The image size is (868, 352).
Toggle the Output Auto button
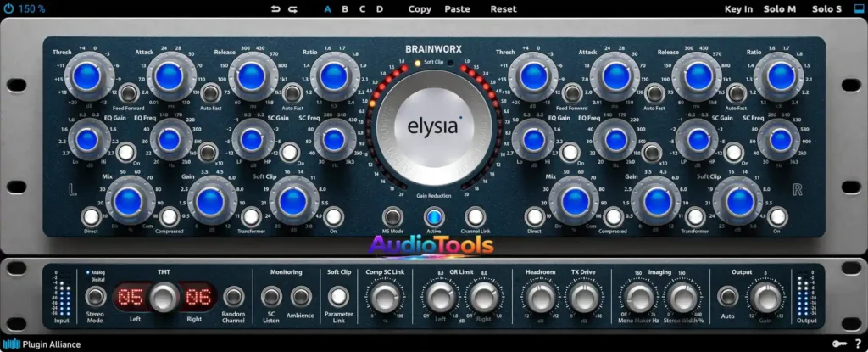(727, 297)
